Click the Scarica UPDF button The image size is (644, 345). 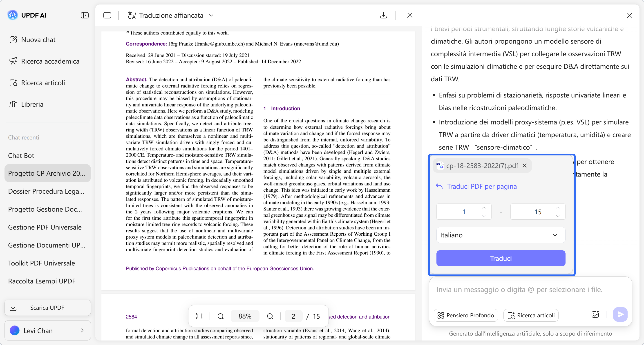[x=47, y=307]
